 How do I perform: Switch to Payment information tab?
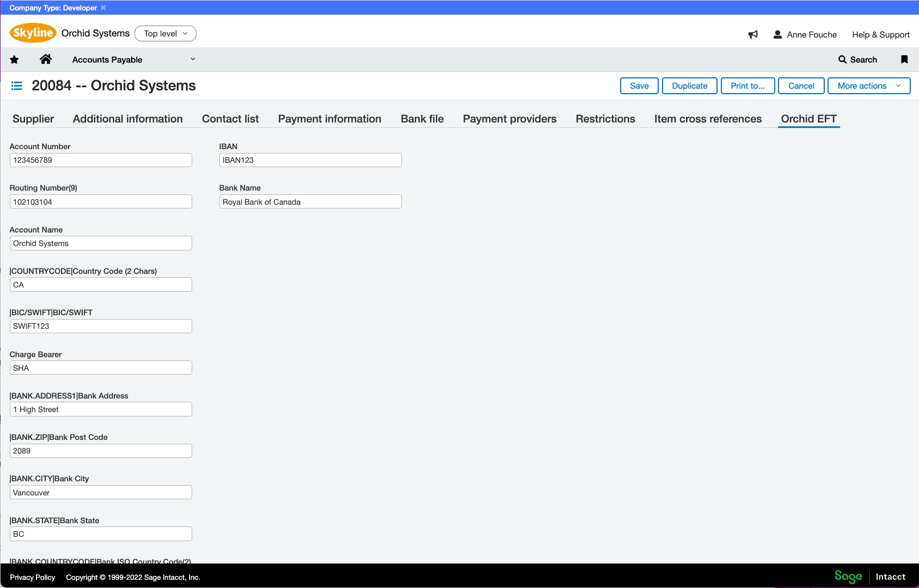click(330, 119)
